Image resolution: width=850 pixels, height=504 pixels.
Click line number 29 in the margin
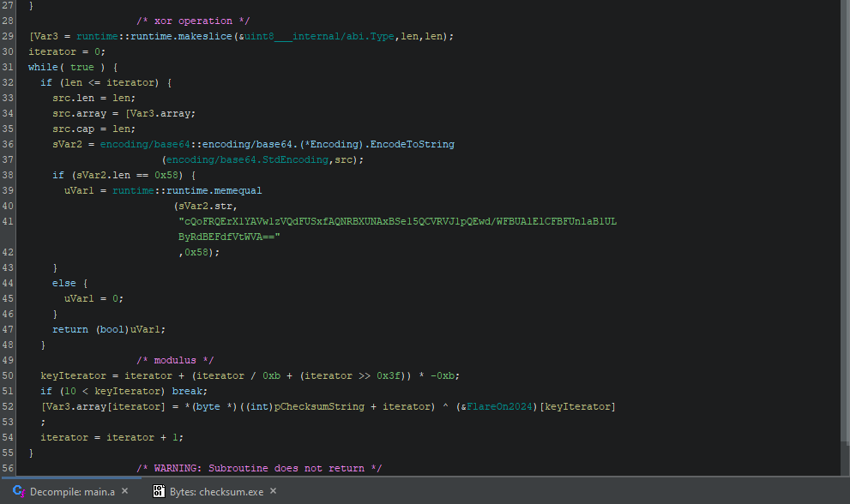(x=8, y=35)
